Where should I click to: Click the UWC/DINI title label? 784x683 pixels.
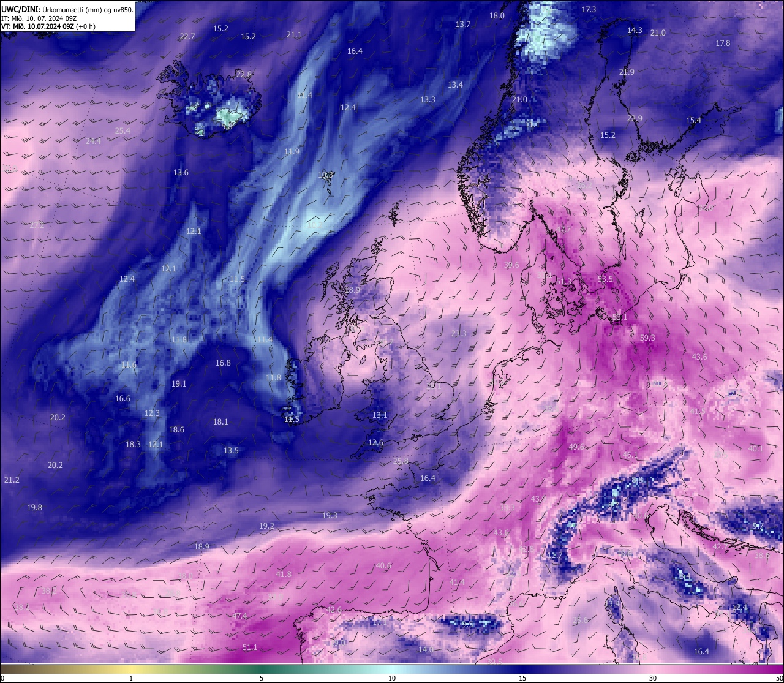tap(21, 10)
